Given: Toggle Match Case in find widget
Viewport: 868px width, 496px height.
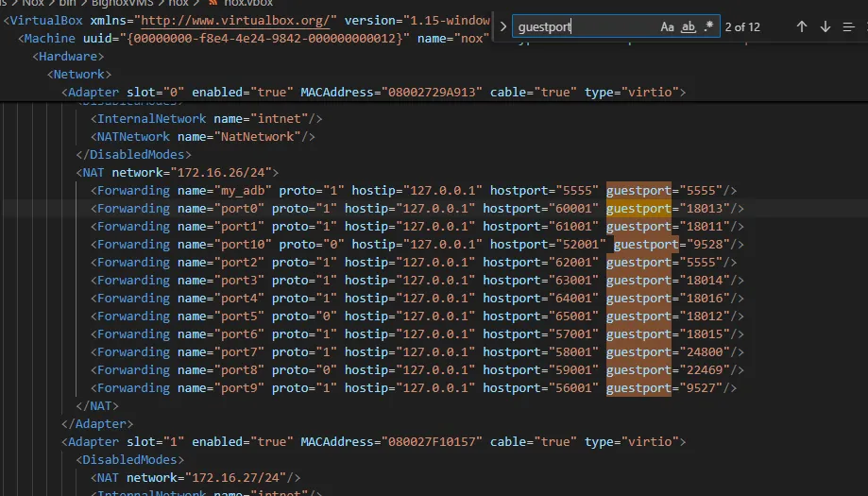Looking at the screenshot, I should click(x=667, y=26).
